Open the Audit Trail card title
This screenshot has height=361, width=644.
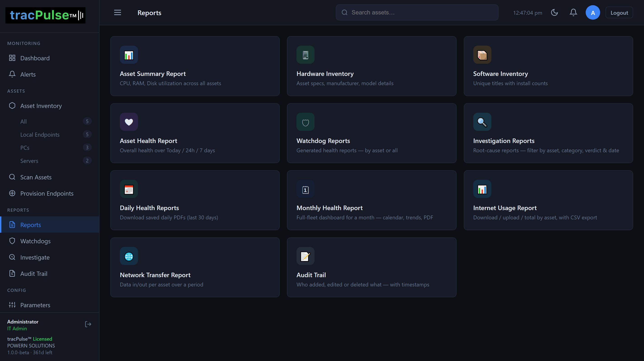point(311,275)
